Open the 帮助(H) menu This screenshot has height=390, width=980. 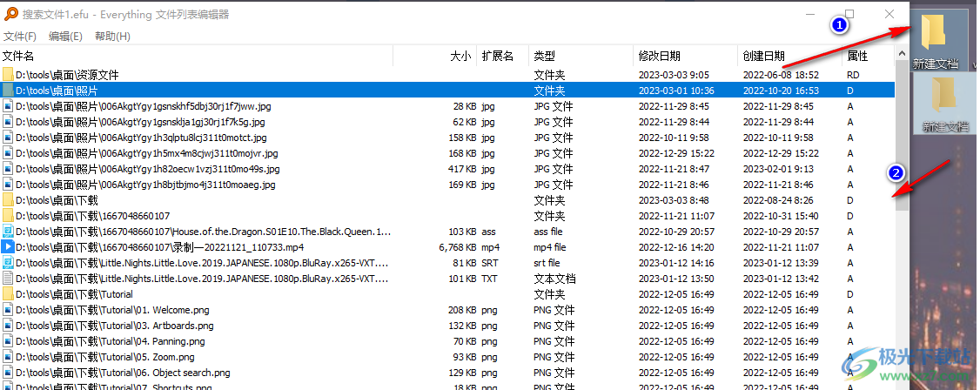pos(112,37)
